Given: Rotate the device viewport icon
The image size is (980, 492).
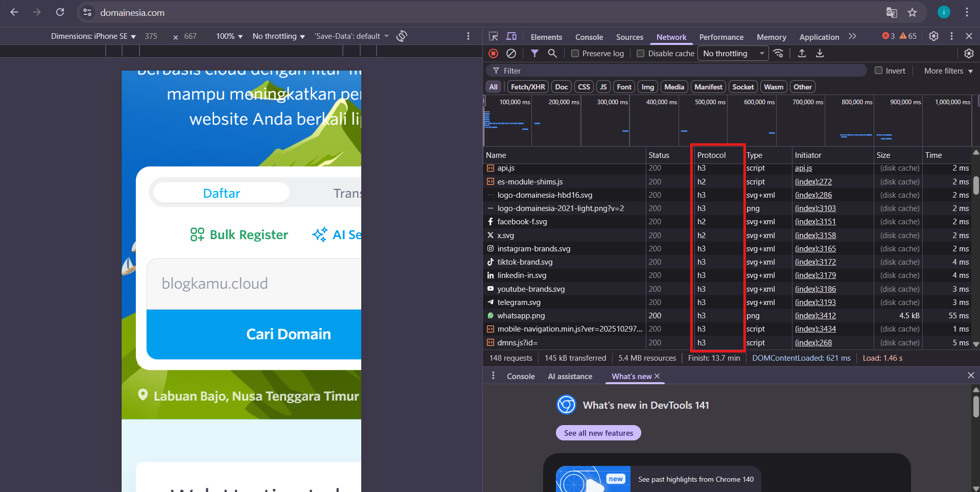Looking at the screenshot, I should [402, 36].
